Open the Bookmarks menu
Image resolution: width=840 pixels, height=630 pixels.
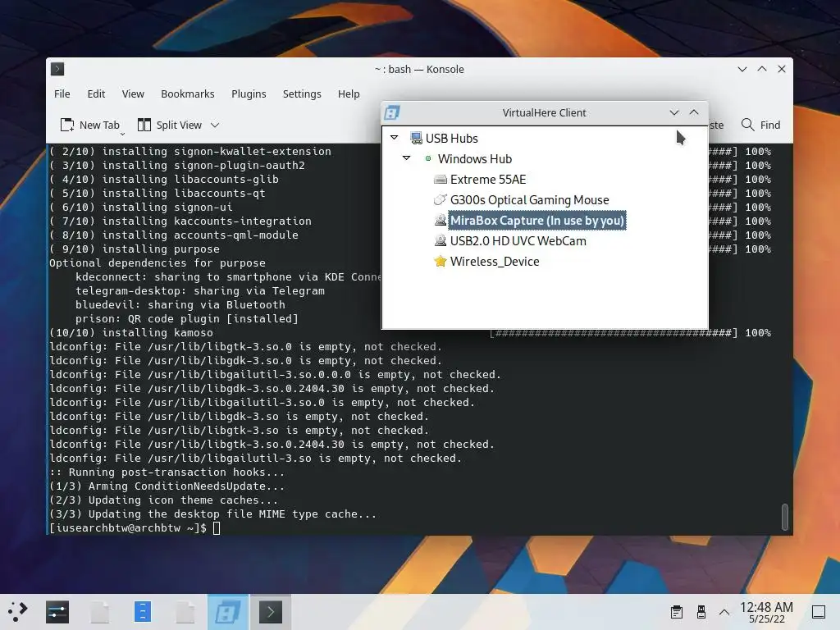point(188,94)
